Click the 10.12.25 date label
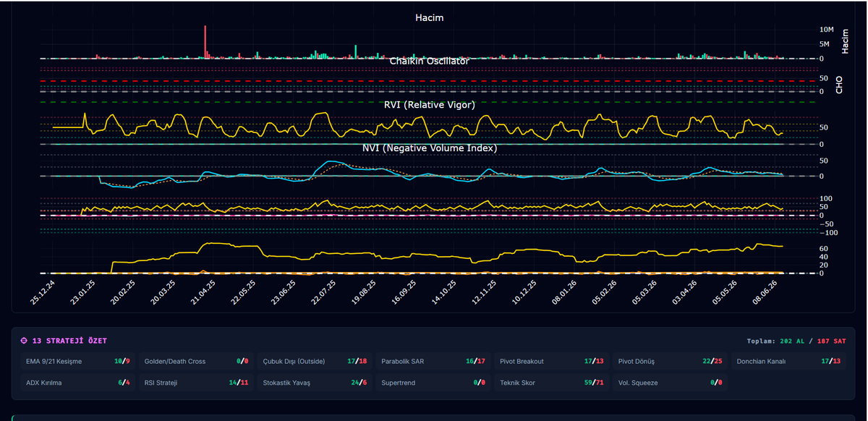The width and height of the screenshot is (868, 421). click(524, 293)
